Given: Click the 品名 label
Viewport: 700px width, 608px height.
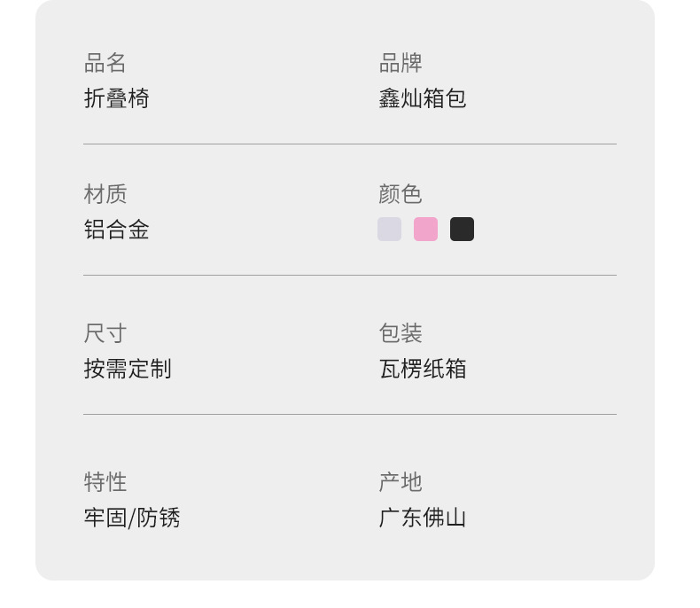Looking at the screenshot, I should click(x=105, y=63).
